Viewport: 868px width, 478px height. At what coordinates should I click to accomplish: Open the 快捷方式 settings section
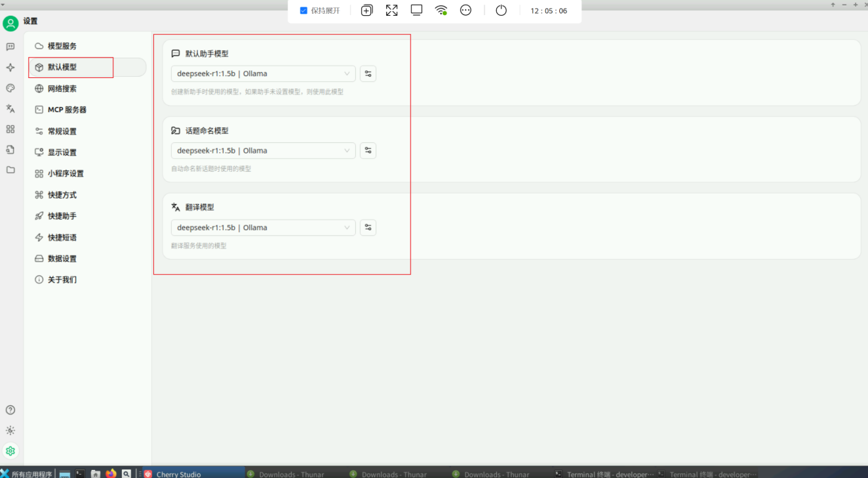[x=87, y=195]
